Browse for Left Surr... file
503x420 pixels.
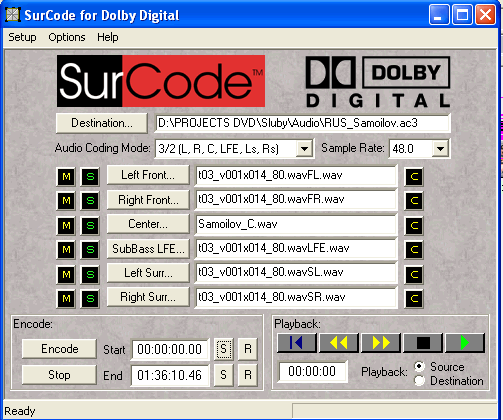click(x=148, y=273)
